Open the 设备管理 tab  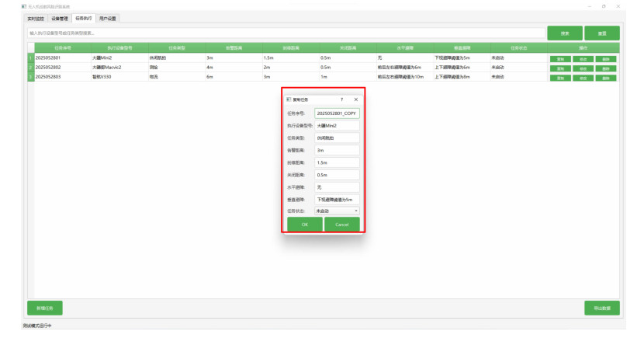60,17
